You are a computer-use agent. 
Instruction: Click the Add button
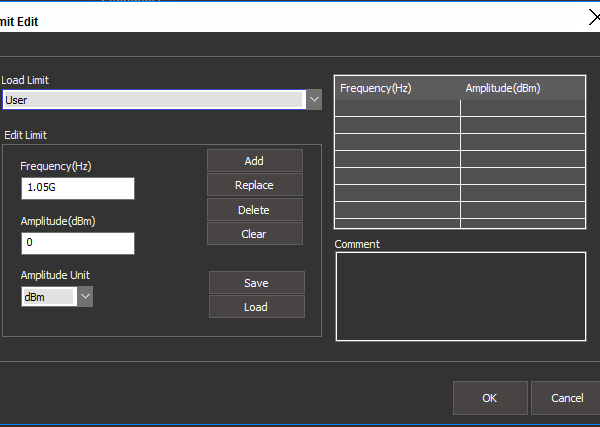(x=254, y=161)
